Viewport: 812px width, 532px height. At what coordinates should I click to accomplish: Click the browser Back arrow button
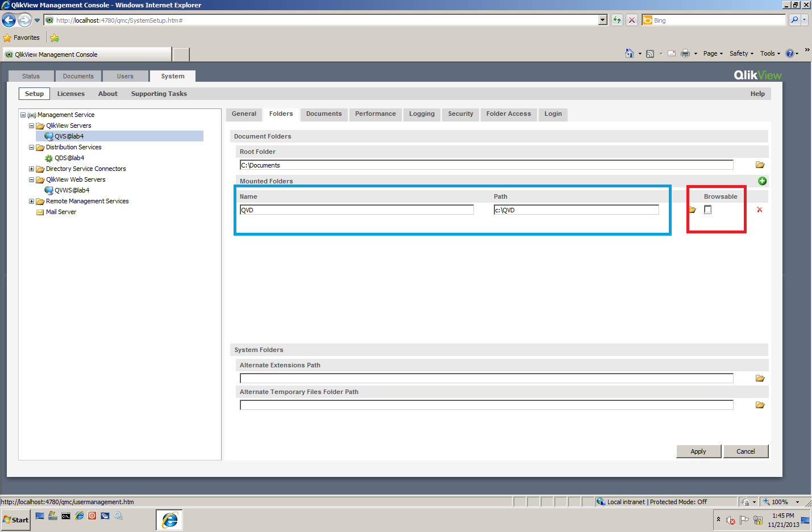[x=9, y=20]
